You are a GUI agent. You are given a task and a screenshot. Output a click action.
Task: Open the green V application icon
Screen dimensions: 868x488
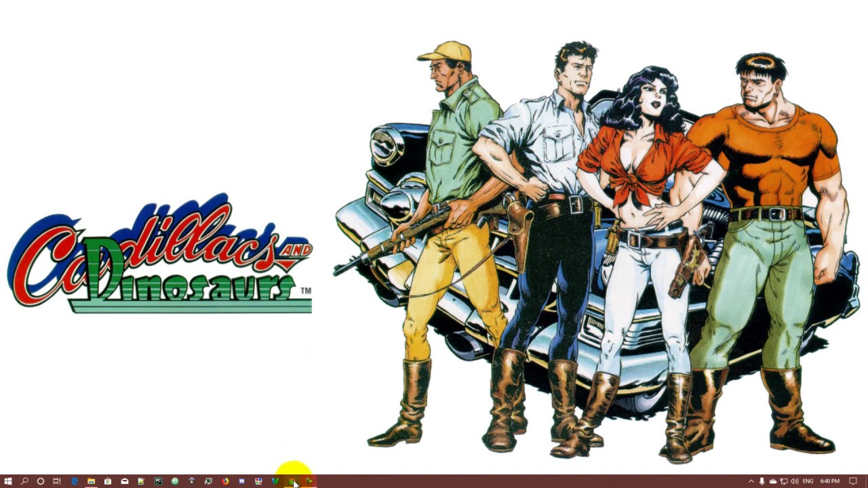(x=275, y=481)
